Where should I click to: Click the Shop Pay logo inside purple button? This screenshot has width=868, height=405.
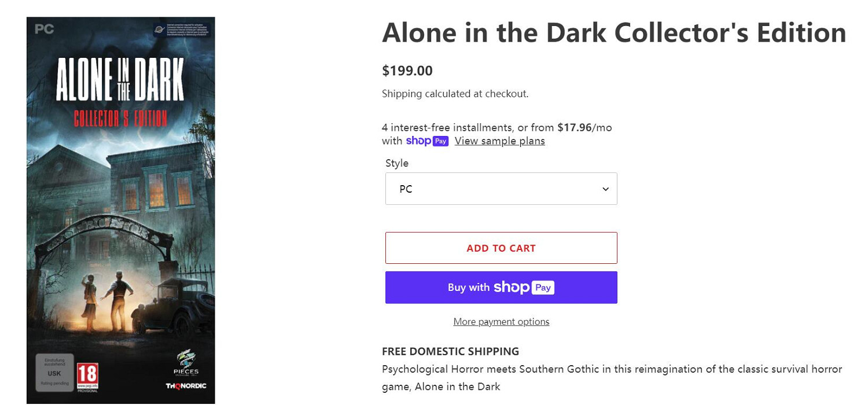(524, 288)
